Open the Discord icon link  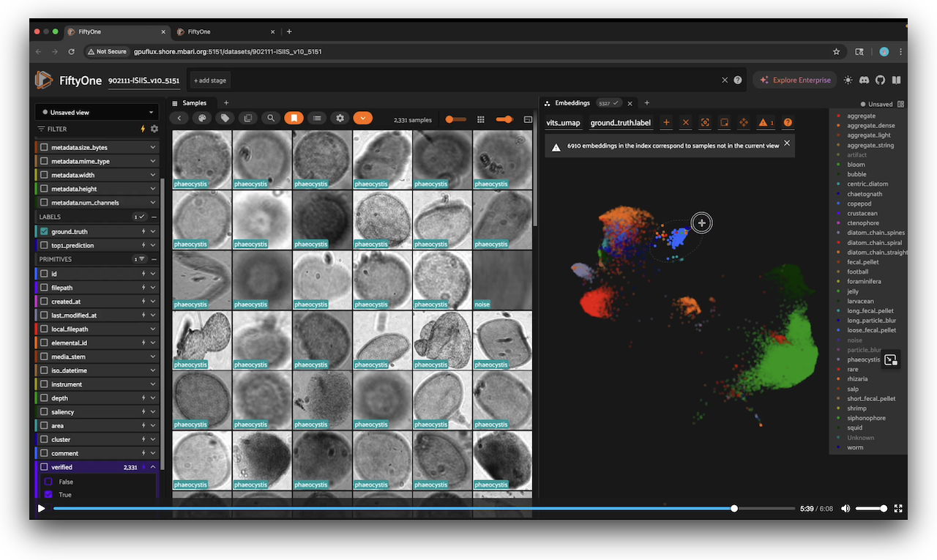[865, 80]
